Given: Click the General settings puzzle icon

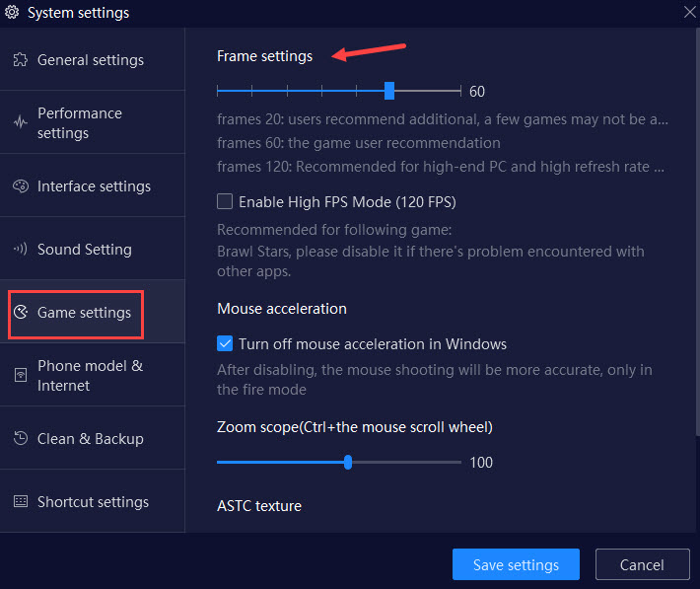Looking at the screenshot, I should point(20,60).
